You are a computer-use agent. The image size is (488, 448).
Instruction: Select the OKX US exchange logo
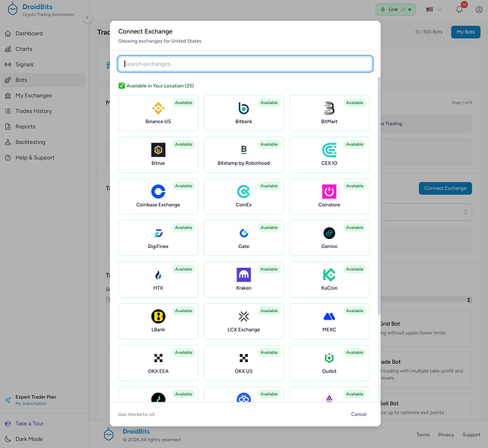tap(244, 358)
